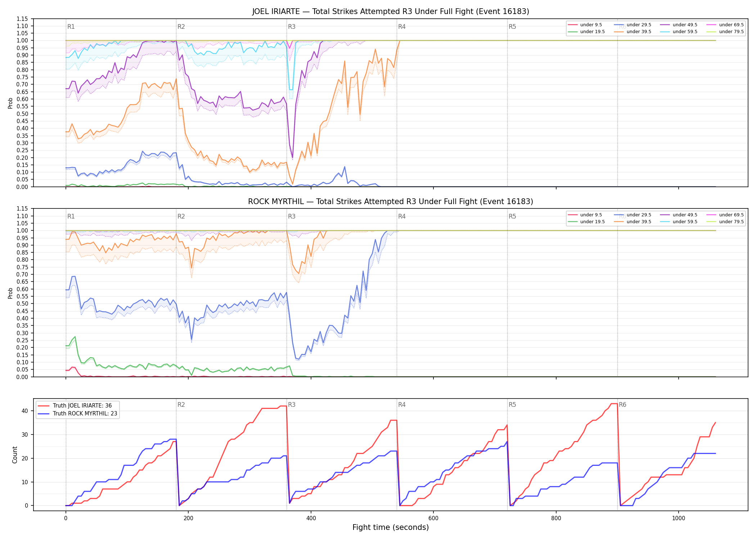Screen dimensions: 756x540
Task: Click the '40' tick on the Count axis
Action: click(24, 411)
